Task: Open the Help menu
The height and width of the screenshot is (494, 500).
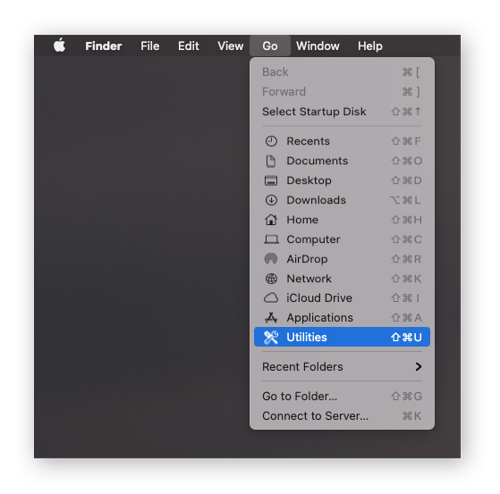Action: [370, 46]
